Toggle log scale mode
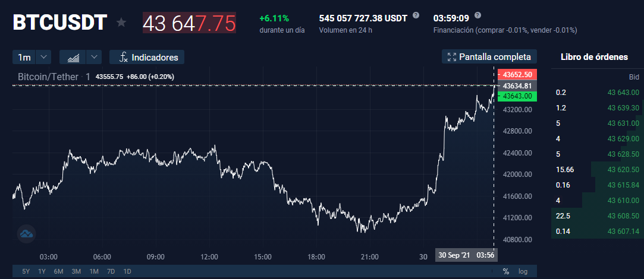644x279 pixels. tap(523, 271)
